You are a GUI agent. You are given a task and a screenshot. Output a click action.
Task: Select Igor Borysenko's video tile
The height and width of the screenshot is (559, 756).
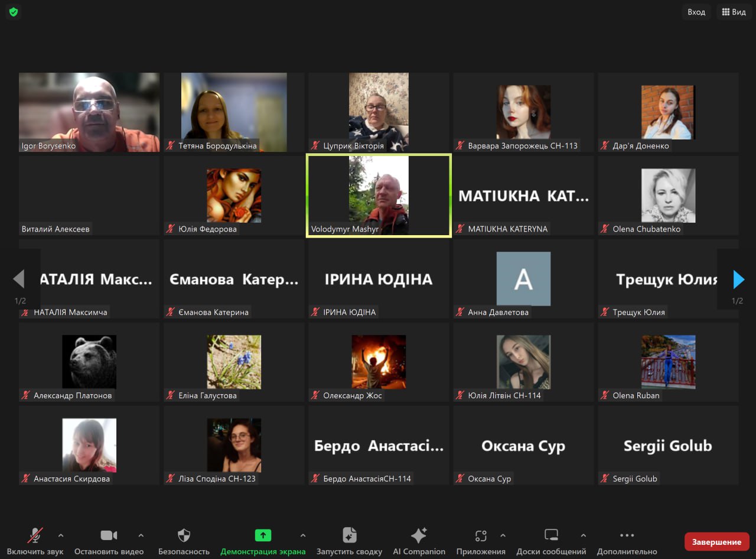tap(89, 112)
